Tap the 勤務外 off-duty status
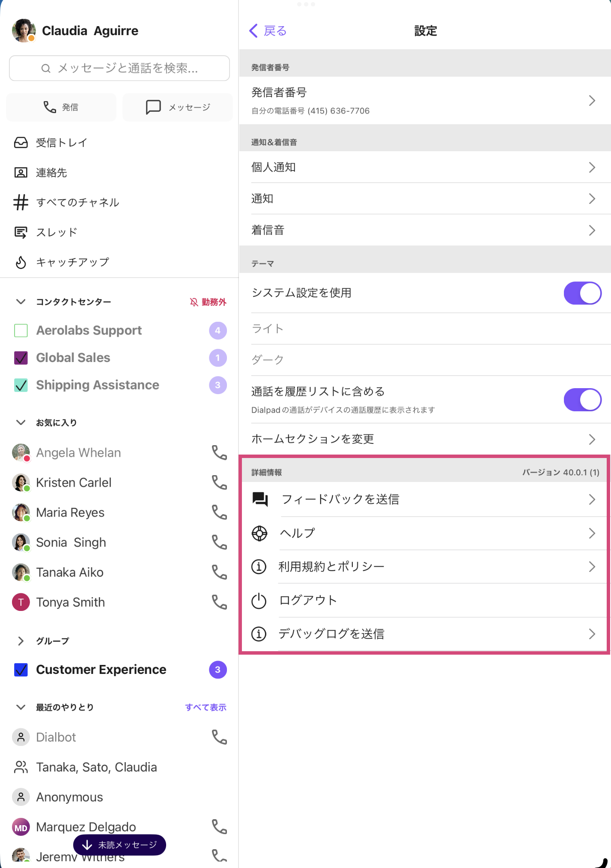The image size is (611, 868). 208,302
